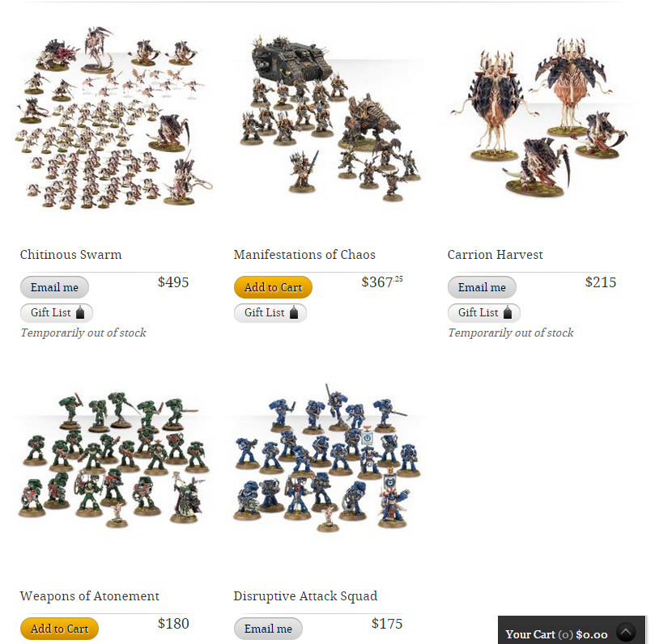The image size is (655, 644).
Task: Open the Weapons of Atonement title link
Action: tap(89, 596)
